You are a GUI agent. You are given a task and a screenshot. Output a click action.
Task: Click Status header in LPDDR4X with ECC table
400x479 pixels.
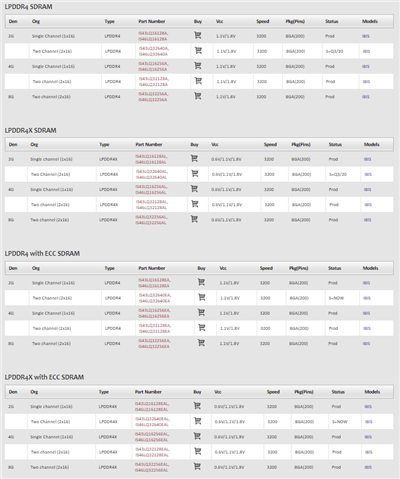tap(338, 392)
